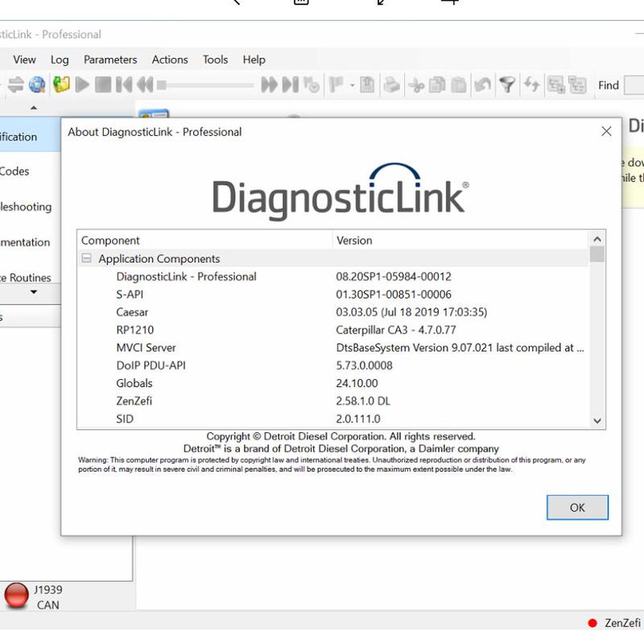Click the Copy toolbar icon
644x644 pixels.
click(x=437, y=85)
